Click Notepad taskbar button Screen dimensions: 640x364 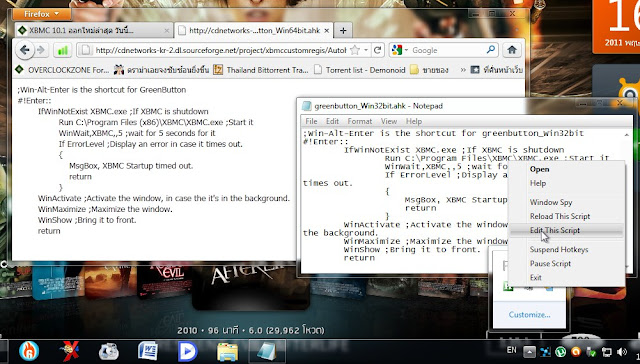(x=267, y=351)
